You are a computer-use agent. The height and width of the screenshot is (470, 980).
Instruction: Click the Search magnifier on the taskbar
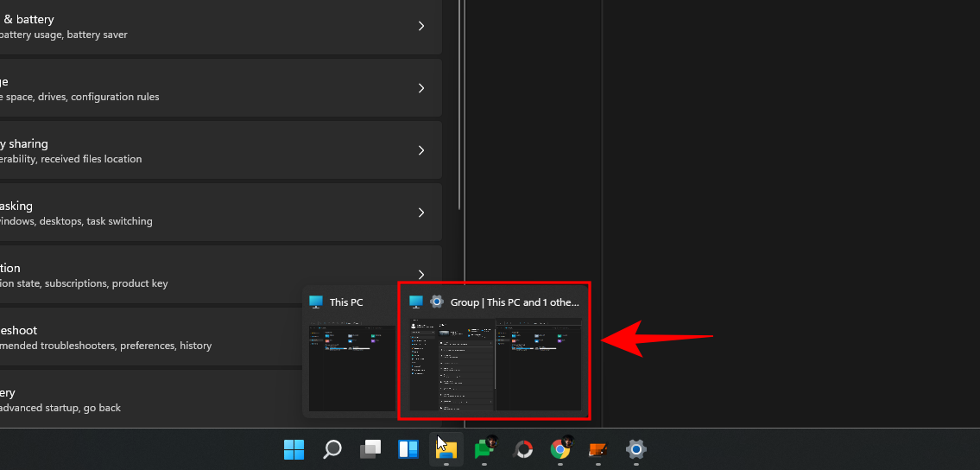pyautogui.click(x=332, y=449)
